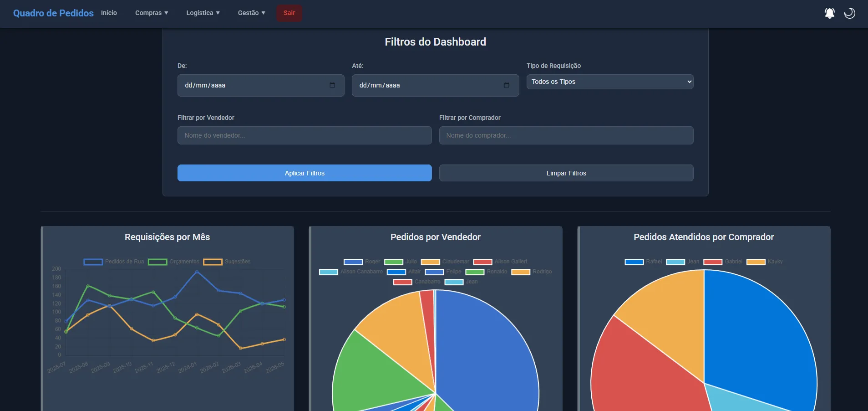The image size is (868, 411).
Task: Toggle the red Canabarro entry on the legend's last row
Action: (x=416, y=282)
